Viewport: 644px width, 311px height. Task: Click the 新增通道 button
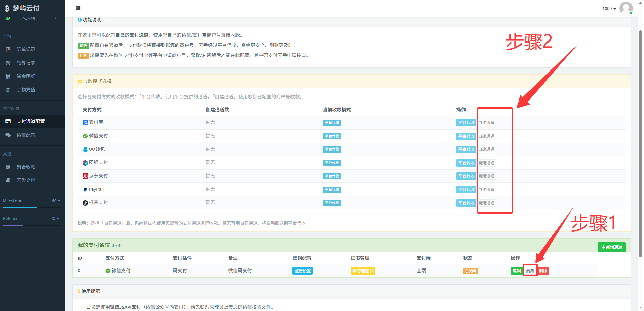point(612,247)
